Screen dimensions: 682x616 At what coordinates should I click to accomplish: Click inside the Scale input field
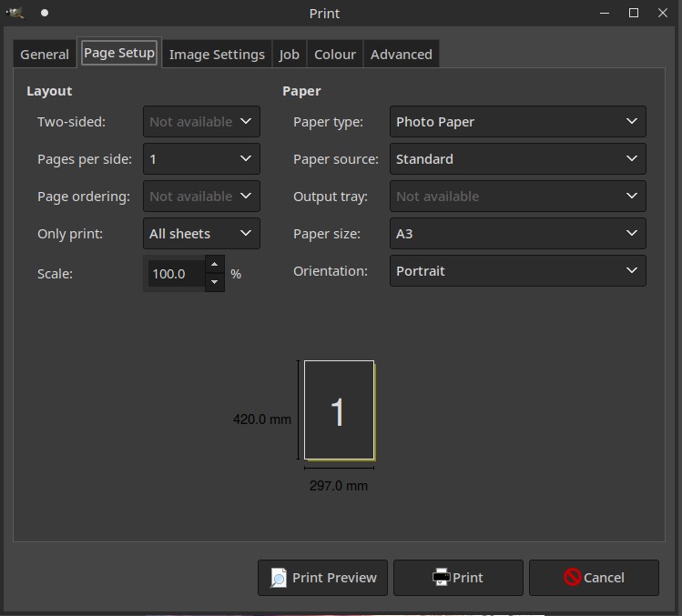tap(174, 274)
